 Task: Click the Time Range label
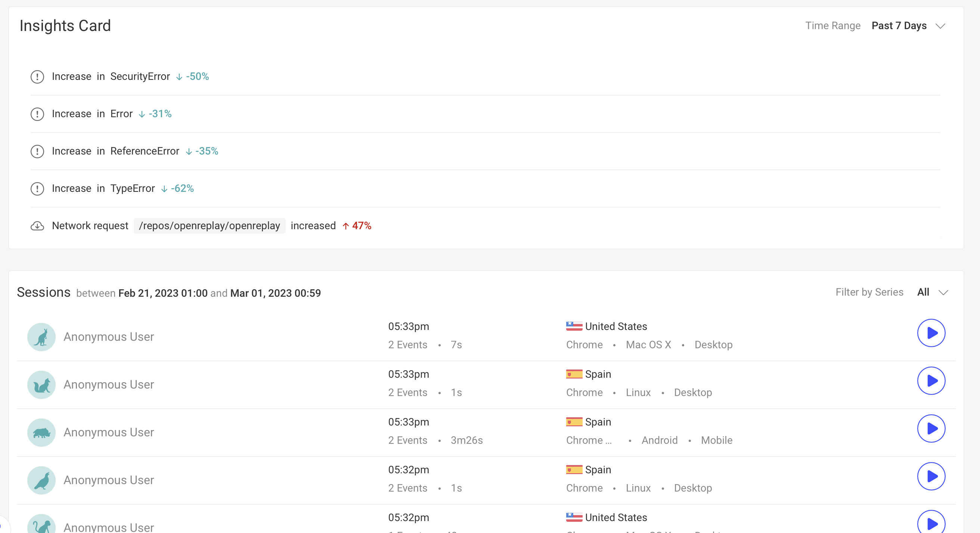[x=832, y=26]
